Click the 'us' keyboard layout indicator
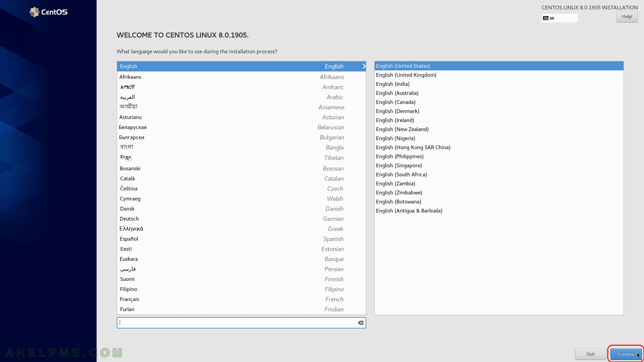 click(x=559, y=18)
